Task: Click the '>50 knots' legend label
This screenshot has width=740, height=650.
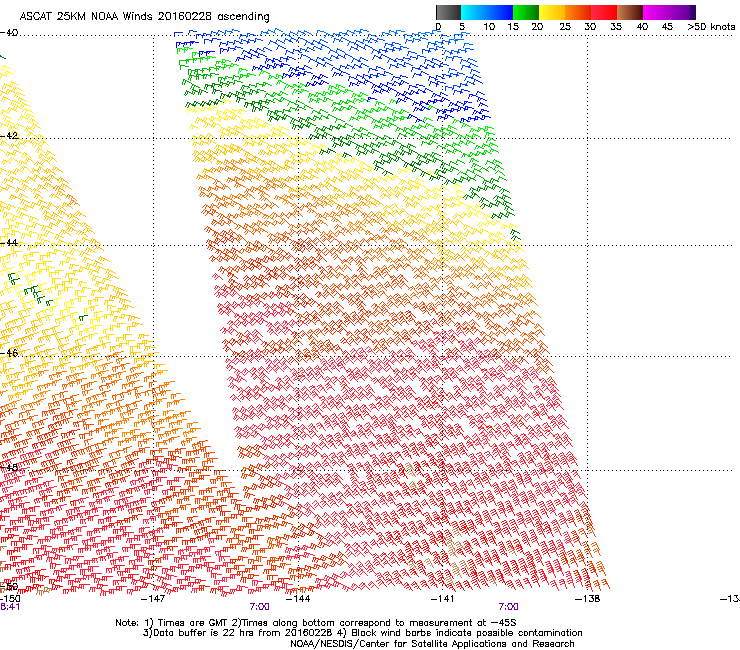Action: [711, 27]
